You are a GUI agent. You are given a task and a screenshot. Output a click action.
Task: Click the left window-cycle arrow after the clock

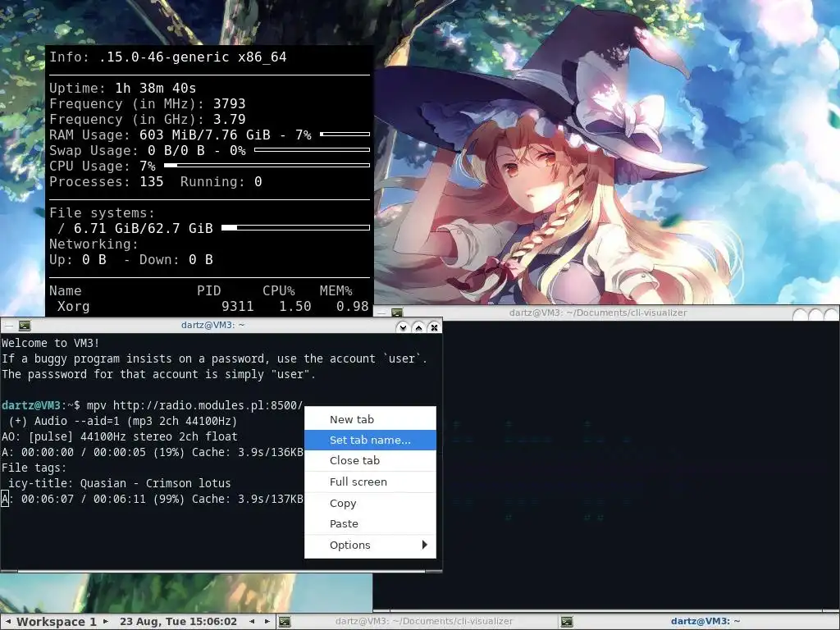click(252, 622)
